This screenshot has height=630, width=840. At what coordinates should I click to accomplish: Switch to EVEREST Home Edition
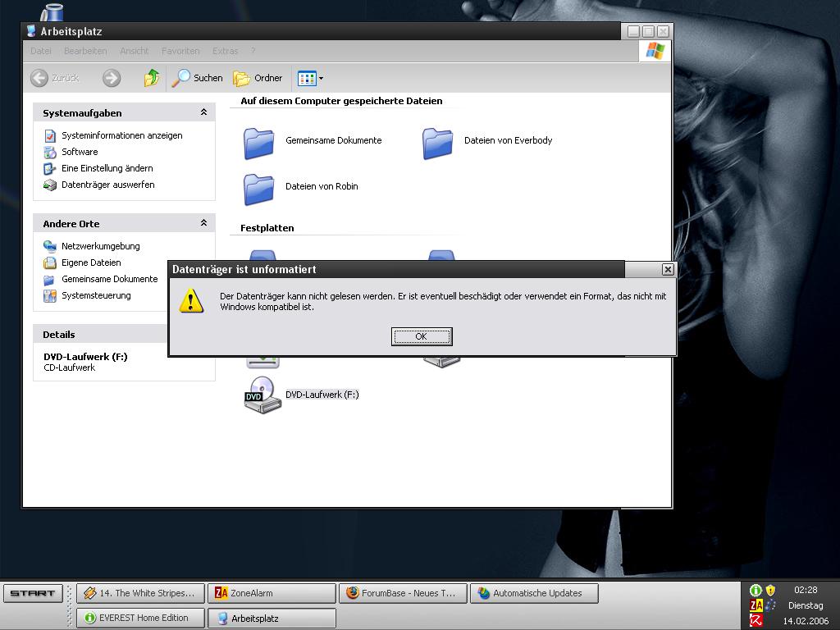(x=140, y=618)
